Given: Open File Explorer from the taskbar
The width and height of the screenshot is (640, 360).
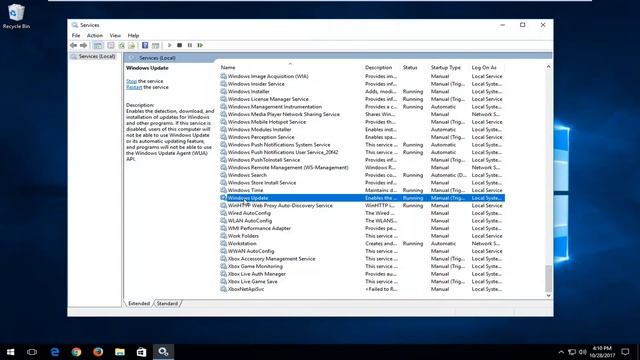Looking at the screenshot, I should (x=120, y=352).
